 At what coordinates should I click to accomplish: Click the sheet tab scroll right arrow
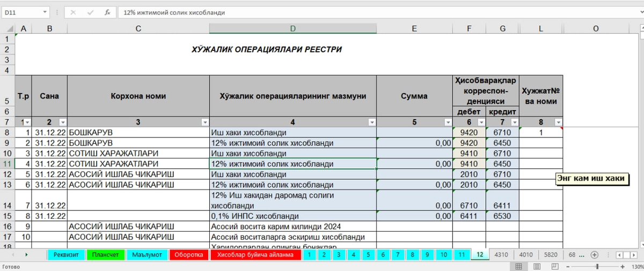pyautogui.click(x=26, y=254)
